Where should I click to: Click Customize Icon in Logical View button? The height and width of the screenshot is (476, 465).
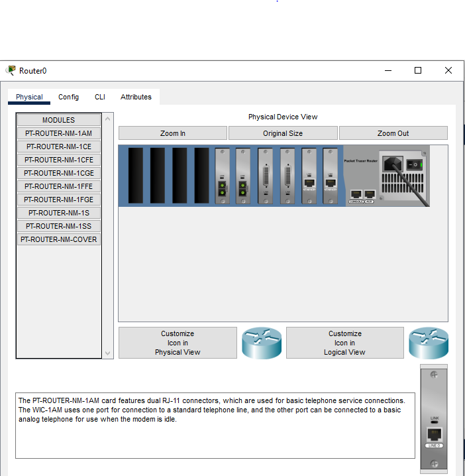pyautogui.click(x=344, y=343)
